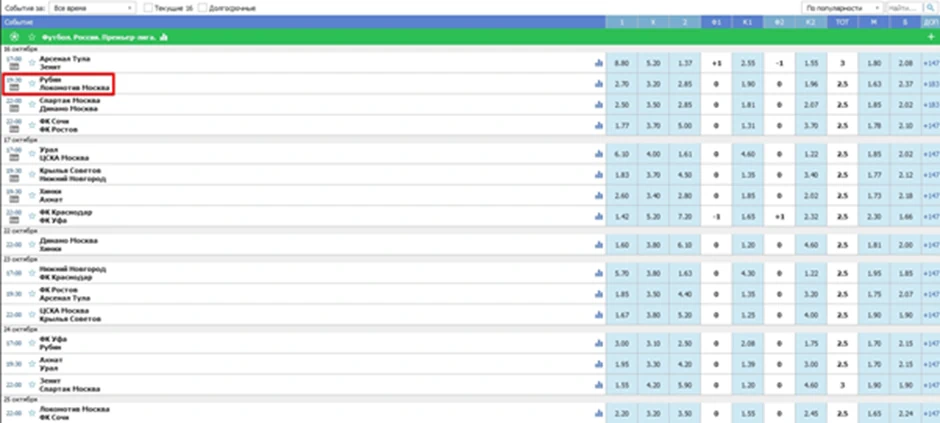This screenshot has height=423, width=940.
Task: View stats chart for Урал – ЦСКА Москва
Action: [598, 154]
